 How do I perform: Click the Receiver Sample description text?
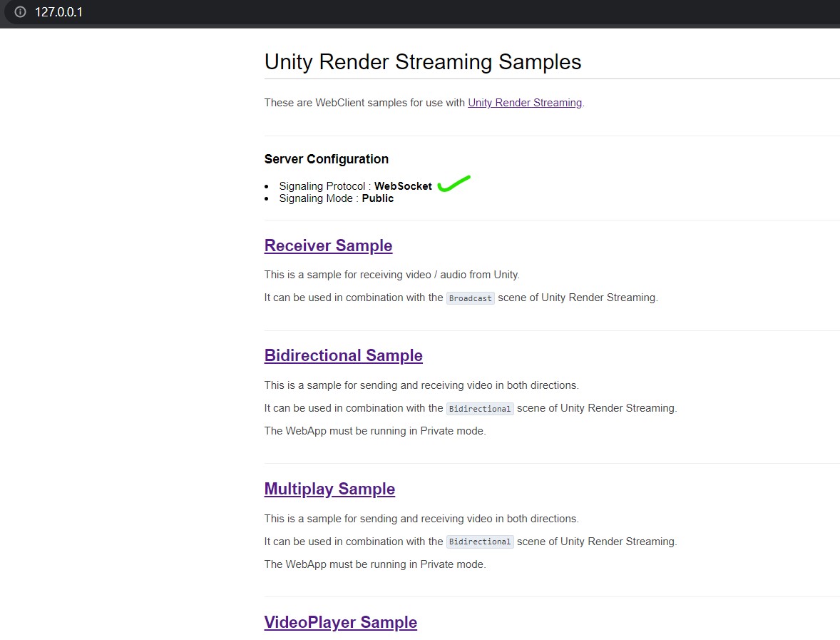[391, 275]
